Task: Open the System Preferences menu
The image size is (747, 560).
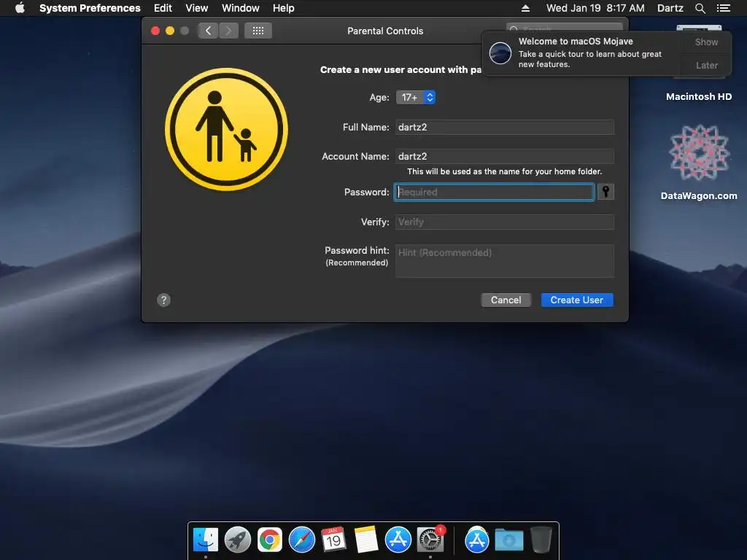Action: pyautogui.click(x=90, y=8)
